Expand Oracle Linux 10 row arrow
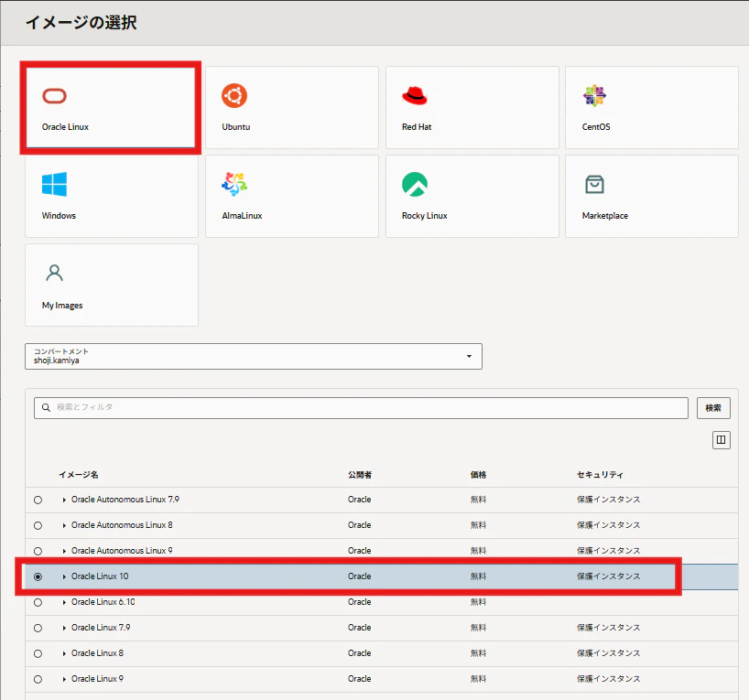Screen dimensions: 749x700 pyautogui.click(x=64, y=576)
